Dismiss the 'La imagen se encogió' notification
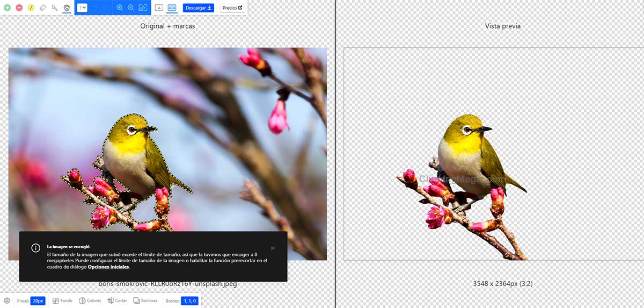Image resolution: width=644 pixels, height=308 pixels. [x=273, y=248]
